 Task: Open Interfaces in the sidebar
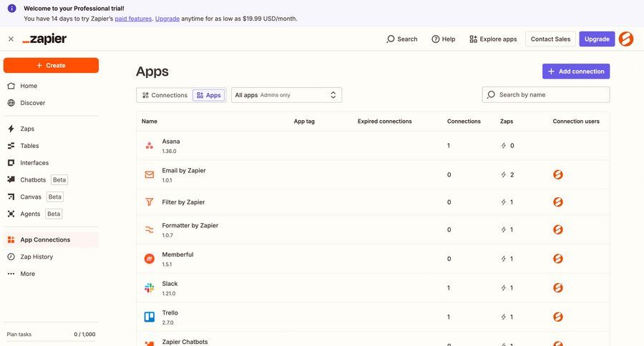(51, 163)
